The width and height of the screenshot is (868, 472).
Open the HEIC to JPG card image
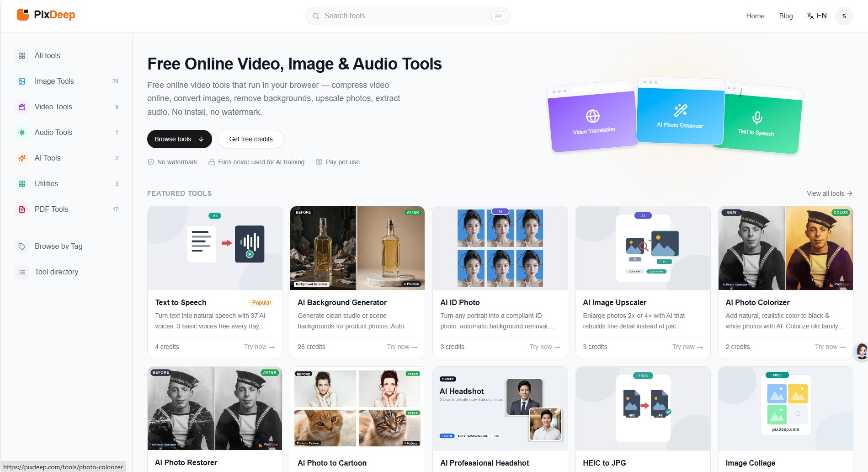point(643,408)
